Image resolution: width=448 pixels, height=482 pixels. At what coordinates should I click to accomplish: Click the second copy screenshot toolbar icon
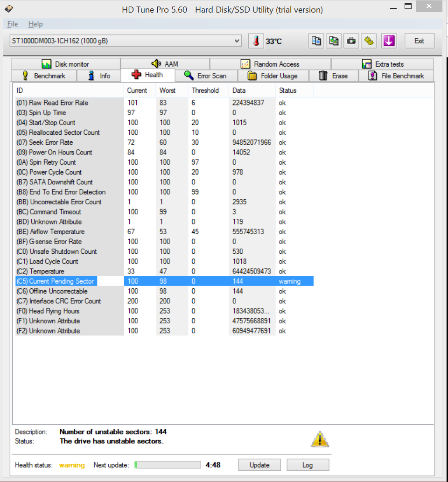[x=334, y=41]
